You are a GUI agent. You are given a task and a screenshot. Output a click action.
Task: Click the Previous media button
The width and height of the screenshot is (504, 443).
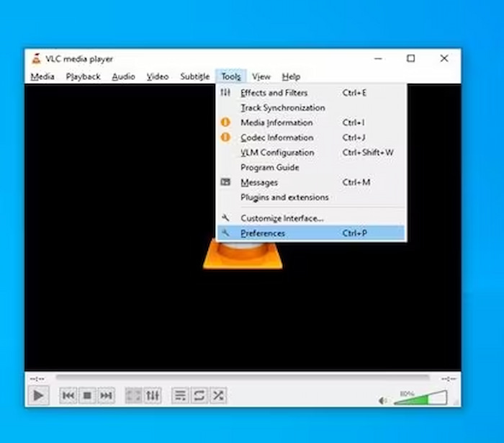tap(68, 395)
